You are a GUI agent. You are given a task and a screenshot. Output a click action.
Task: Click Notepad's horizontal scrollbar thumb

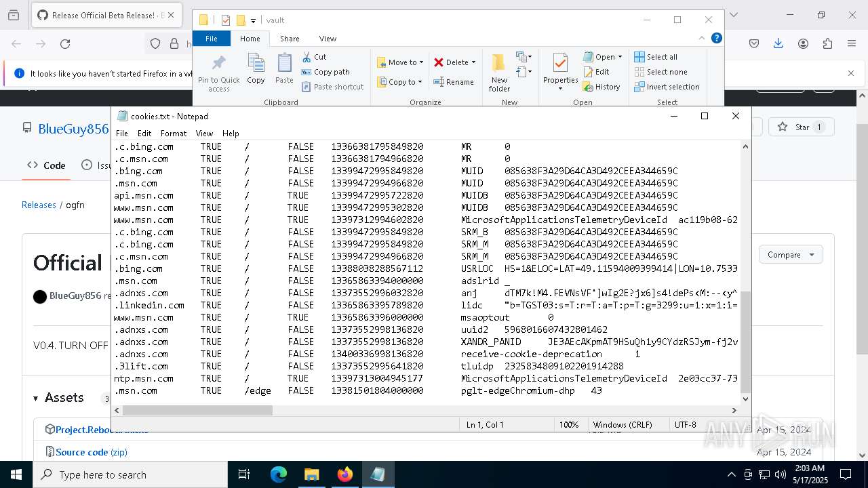(197, 410)
